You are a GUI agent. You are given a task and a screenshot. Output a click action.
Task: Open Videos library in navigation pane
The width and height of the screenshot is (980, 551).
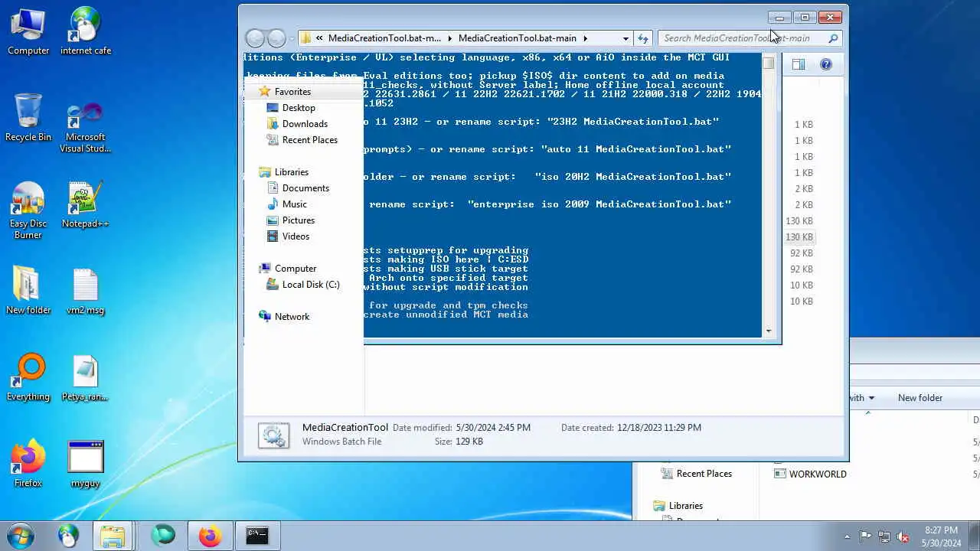tap(296, 236)
